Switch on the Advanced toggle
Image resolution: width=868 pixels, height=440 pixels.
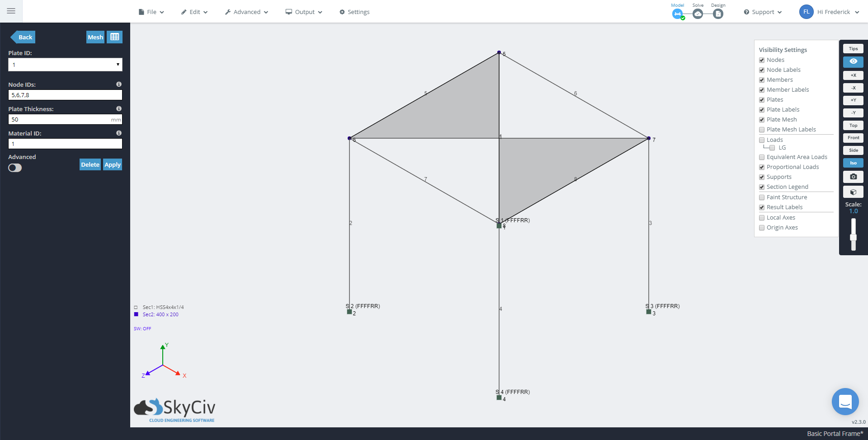click(15, 168)
